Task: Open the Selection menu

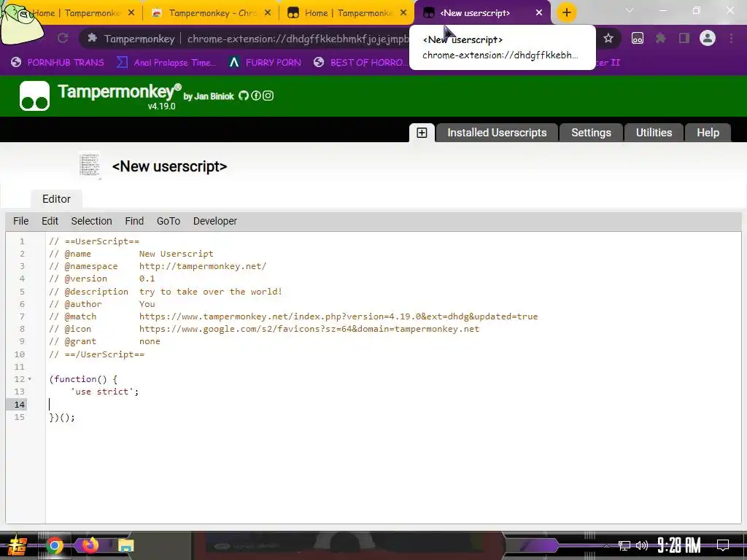Action: pyautogui.click(x=91, y=221)
